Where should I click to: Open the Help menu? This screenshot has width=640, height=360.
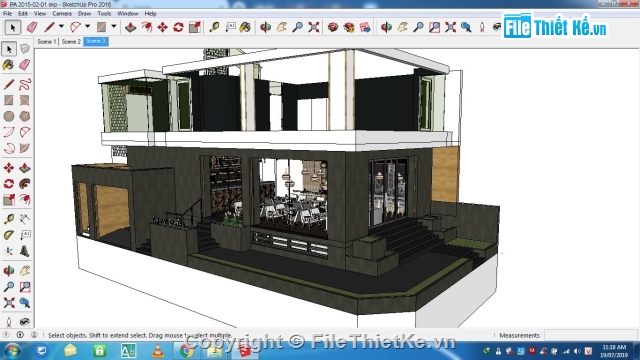tap(150, 13)
